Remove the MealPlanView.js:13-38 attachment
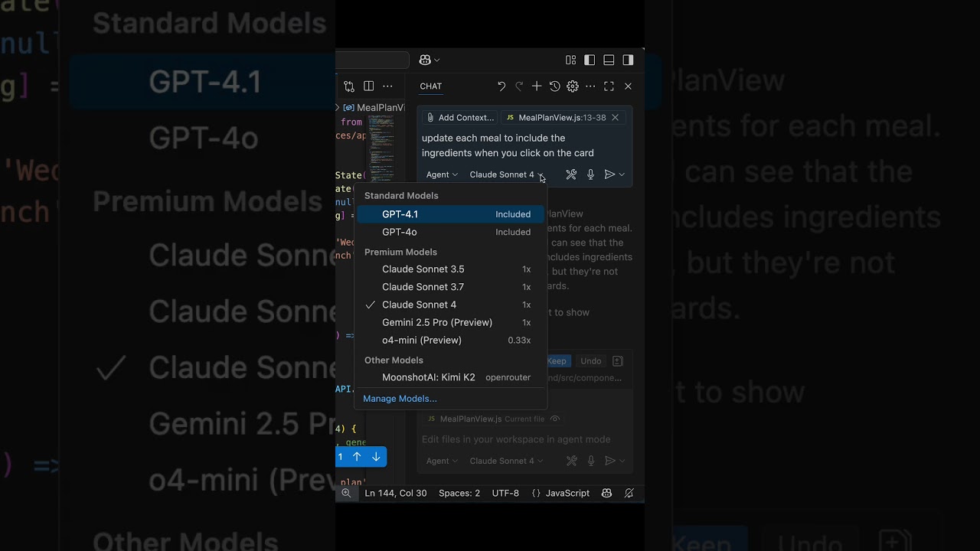The width and height of the screenshot is (980, 551). pos(615,117)
